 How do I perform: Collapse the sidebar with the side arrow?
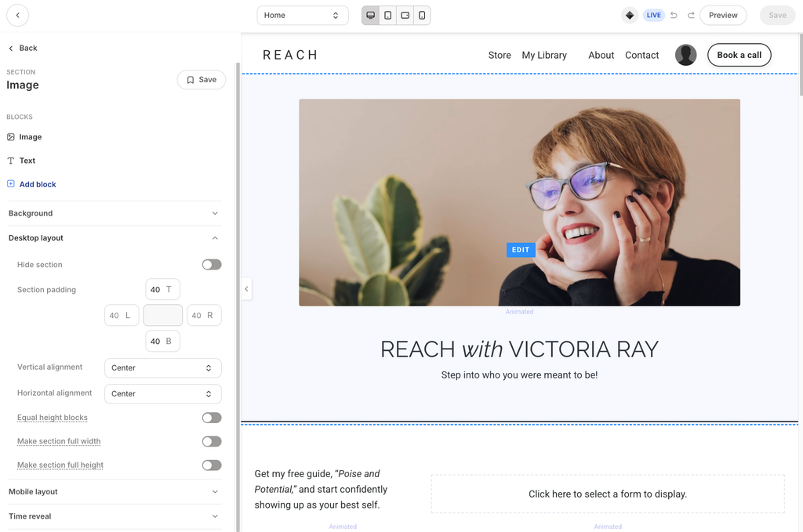coord(246,289)
